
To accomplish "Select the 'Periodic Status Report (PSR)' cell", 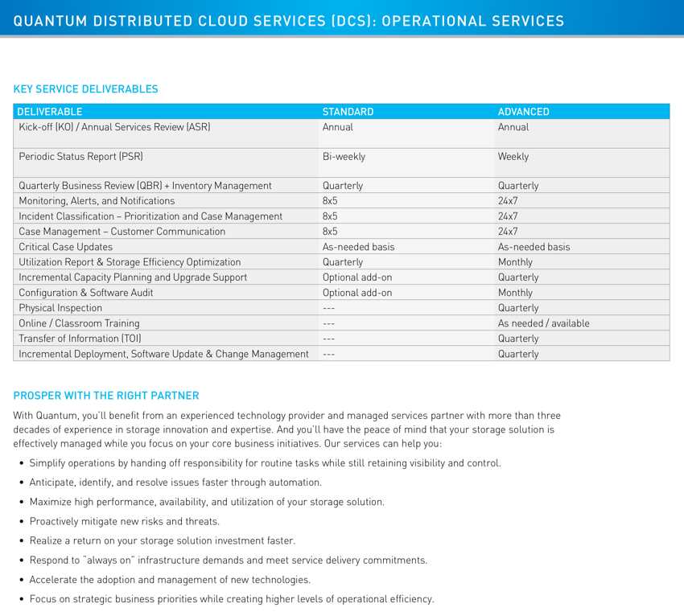I will (80, 157).
